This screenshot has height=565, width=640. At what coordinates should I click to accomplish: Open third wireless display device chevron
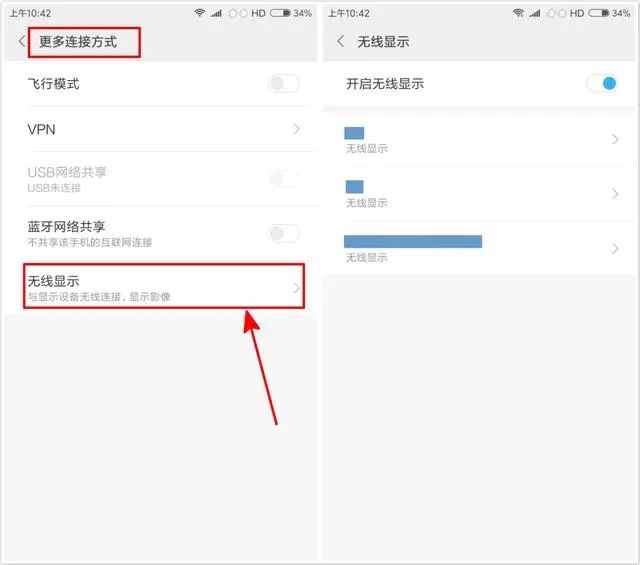[616, 249]
